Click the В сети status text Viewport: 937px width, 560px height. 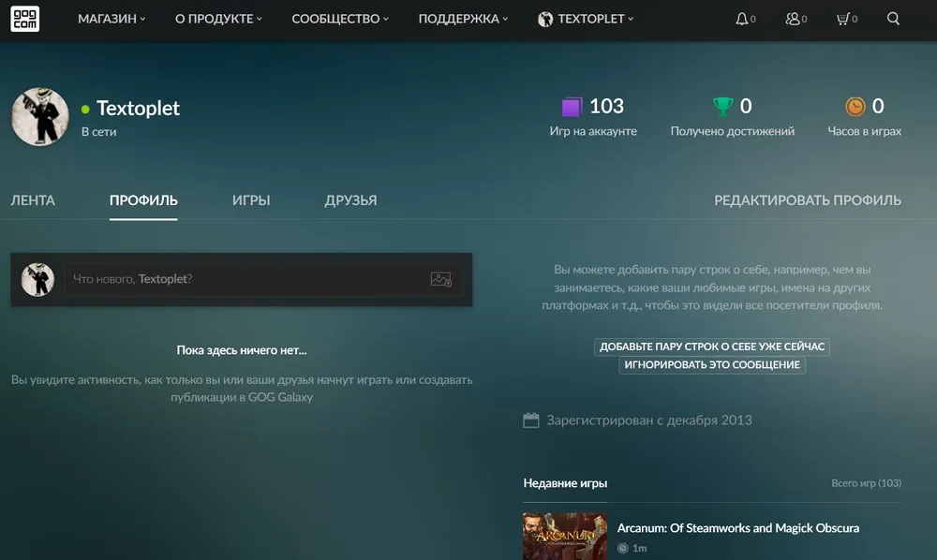(x=98, y=131)
